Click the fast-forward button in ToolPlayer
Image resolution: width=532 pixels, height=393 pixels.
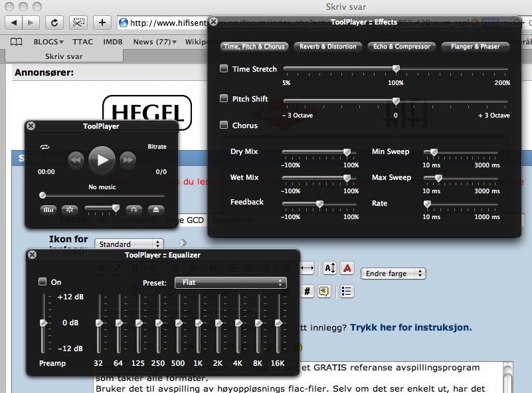click(x=128, y=159)
